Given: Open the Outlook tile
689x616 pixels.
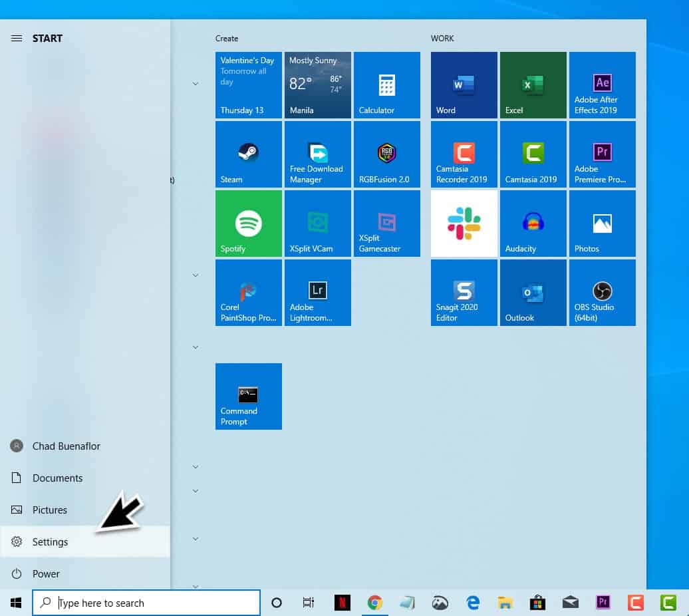Looking at the screenshot, I should coord(533,293).
